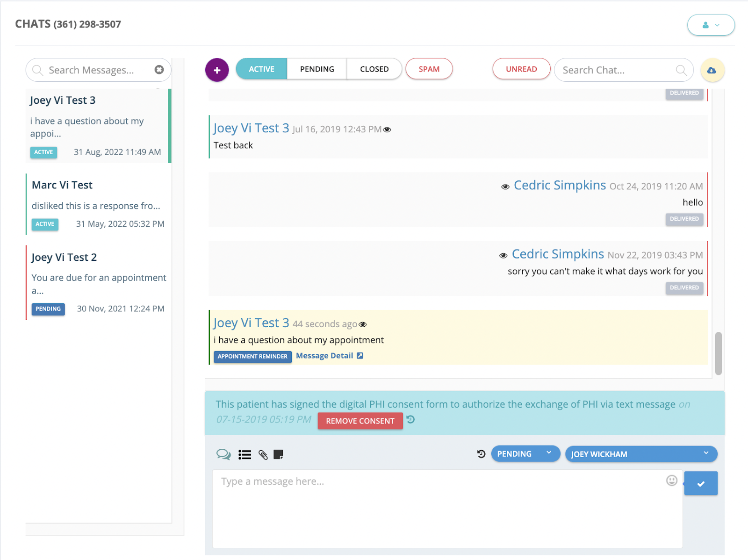Open the emoji picker in the message box
748x560 pixels.
[671, 481]
